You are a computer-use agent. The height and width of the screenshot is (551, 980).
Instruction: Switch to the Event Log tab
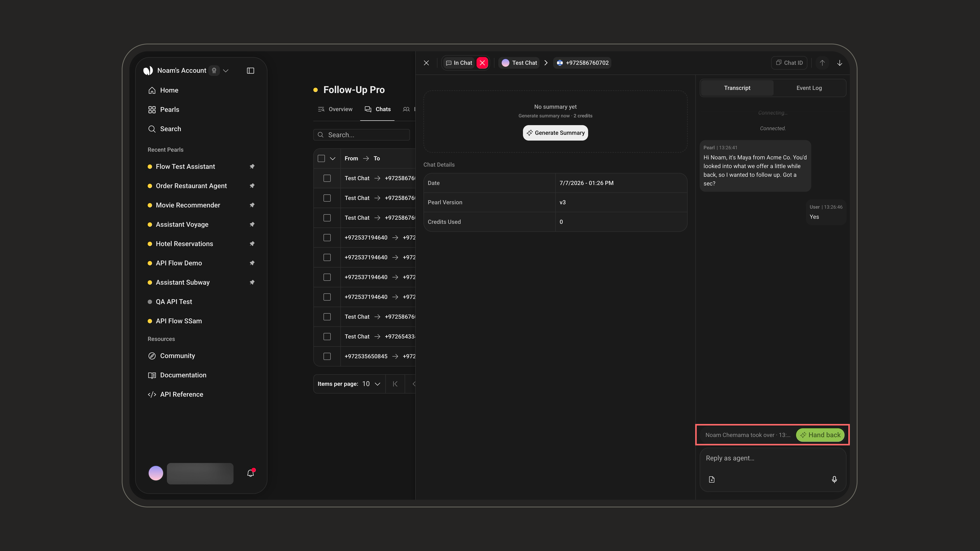(x=809, y=88)
